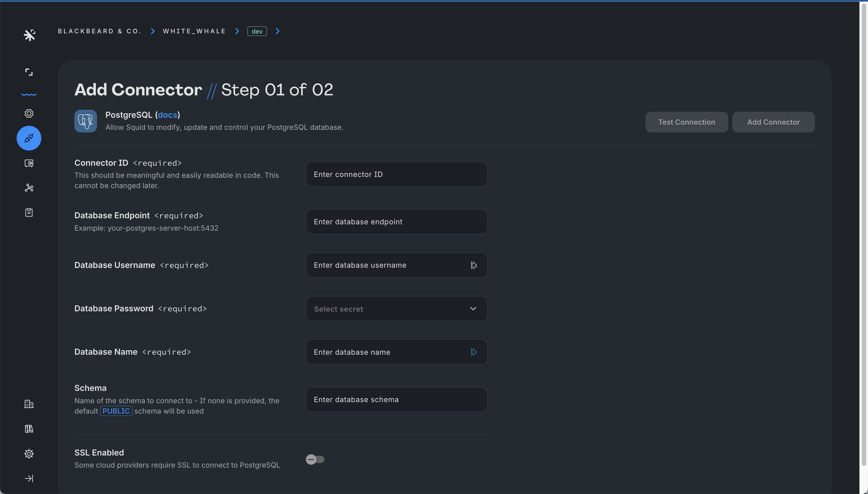Screen dimensions: 868x494
Task: Open the BLACKBEARD & CO. breadcrumb
Action: point(99,31)
